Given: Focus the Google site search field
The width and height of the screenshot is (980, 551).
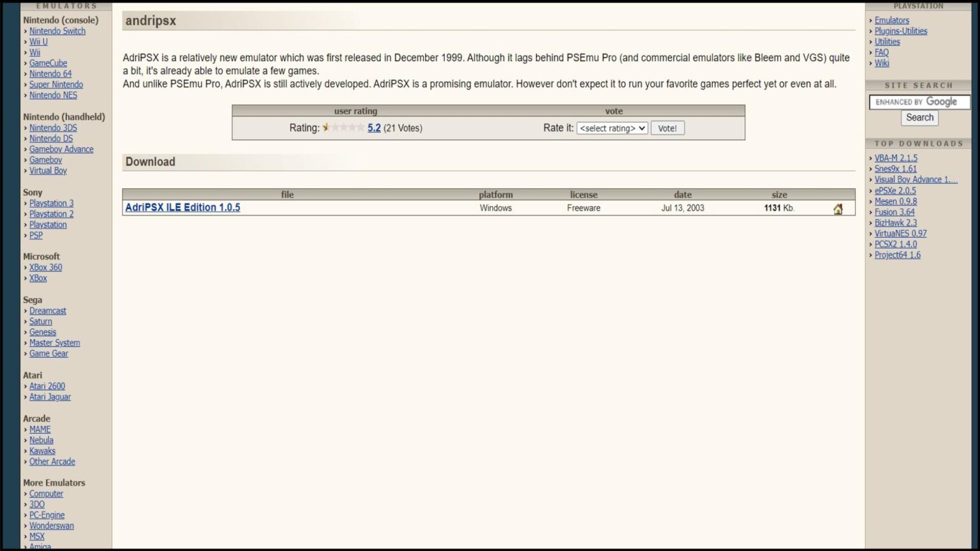Looking at the screenshot, I should click(x=919, y=102).
